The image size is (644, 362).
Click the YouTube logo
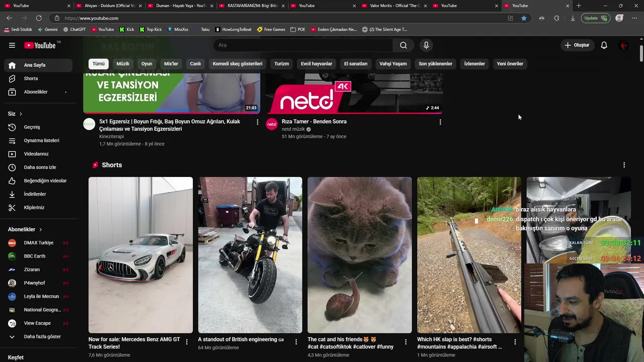coord(40,45)
